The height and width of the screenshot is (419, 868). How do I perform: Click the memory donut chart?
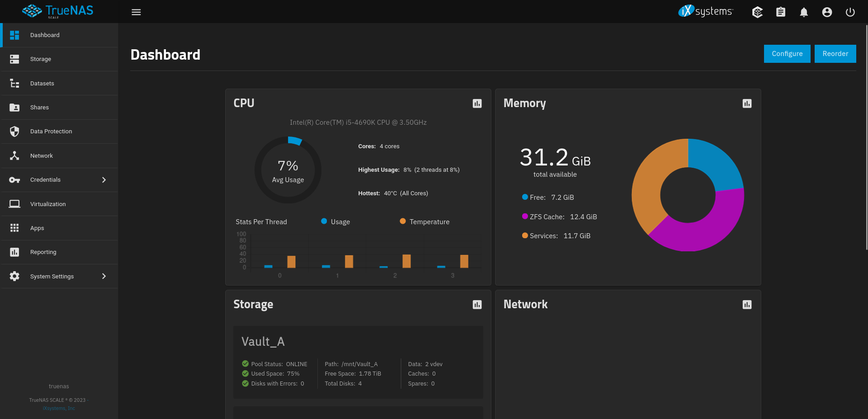pyautogui.click(x=688, y=195)
